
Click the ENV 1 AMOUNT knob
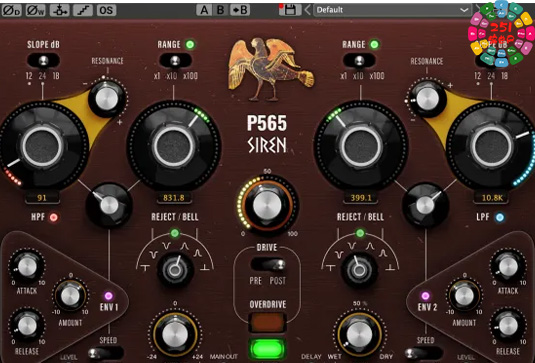(x=70, y=295)
